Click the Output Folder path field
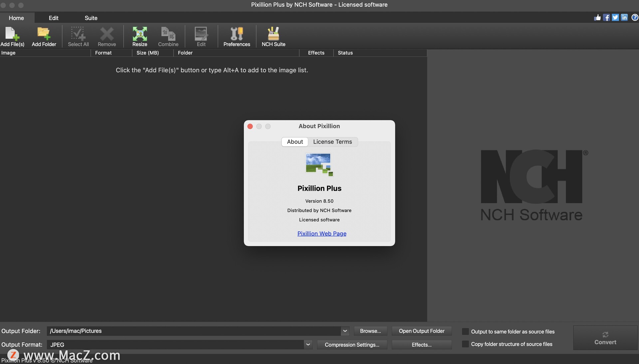Image resolution: width=639 pixels, height=364 pixels. tap(194, 331)
